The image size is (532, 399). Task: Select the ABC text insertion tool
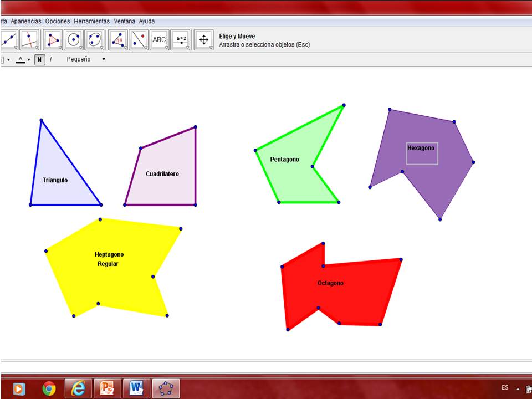(159, 40)
